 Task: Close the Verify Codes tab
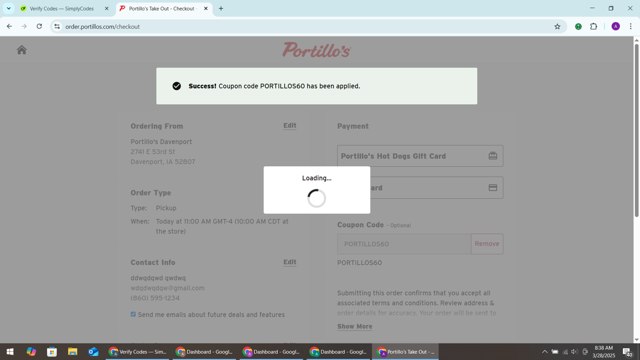click(x=107, y=8)
